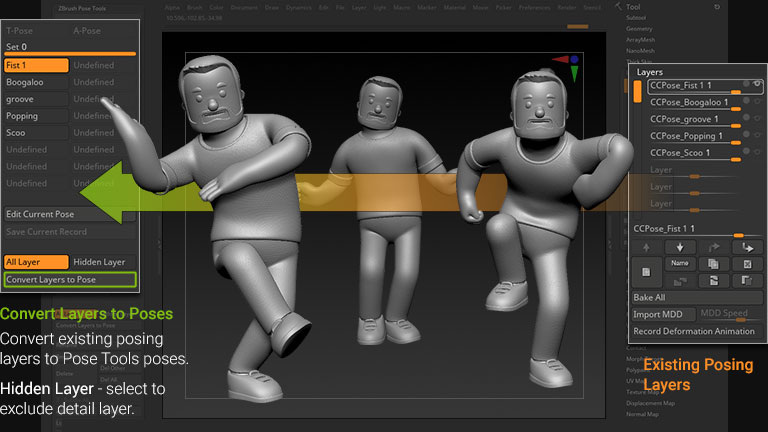Screen dimensions: 768x432
Task: Enable the Hidden Layer option
Action: click(x=100, y=262)
